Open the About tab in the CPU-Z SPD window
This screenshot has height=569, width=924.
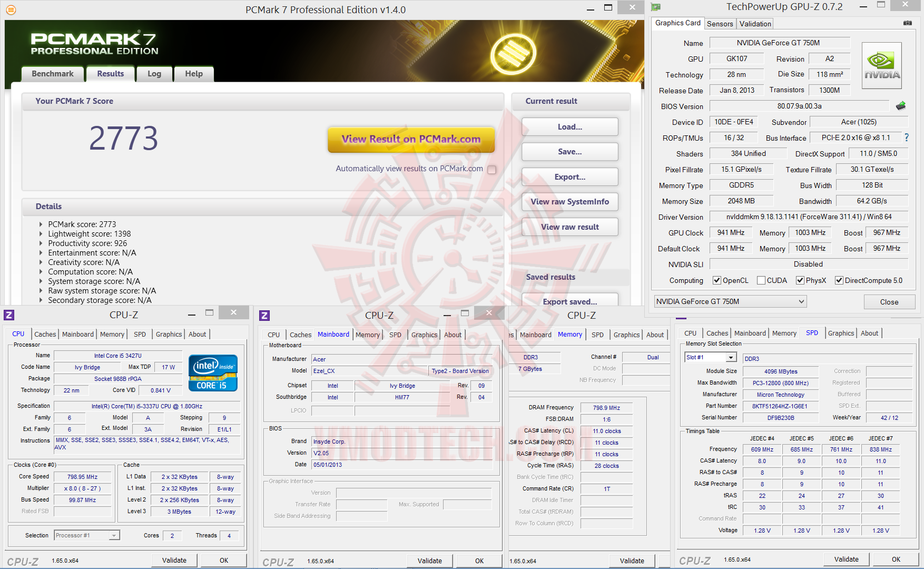869,333
